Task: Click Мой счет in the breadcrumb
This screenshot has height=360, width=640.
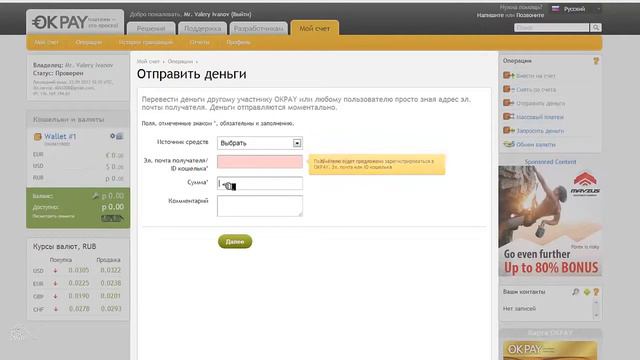Action: (148, 61)
